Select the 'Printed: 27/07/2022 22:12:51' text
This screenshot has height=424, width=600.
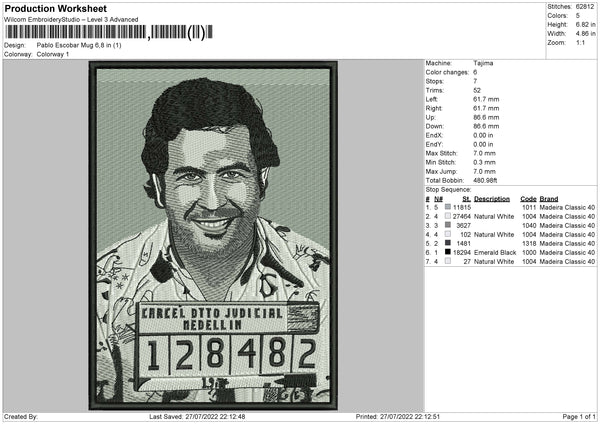398,416
